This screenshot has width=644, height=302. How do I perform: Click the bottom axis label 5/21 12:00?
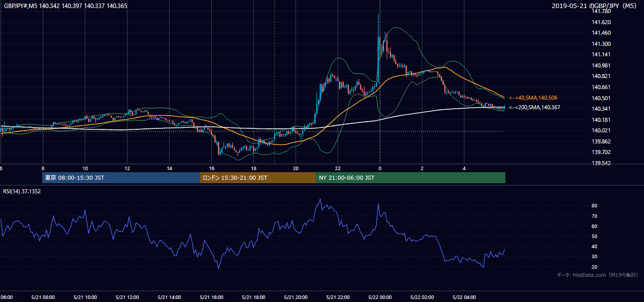tap(127, 297)
